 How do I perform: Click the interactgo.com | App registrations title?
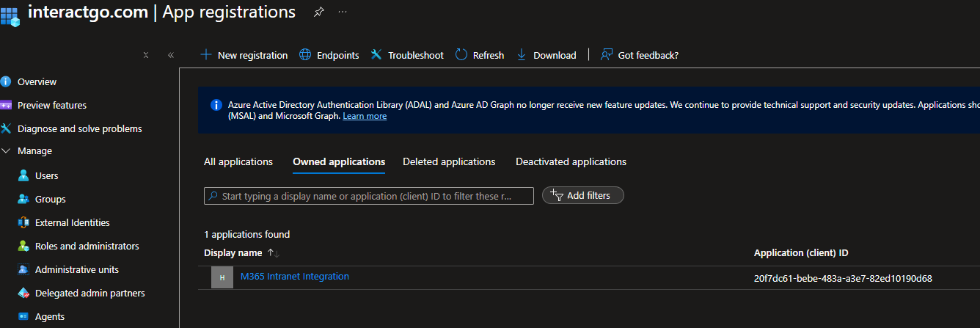click(x=161, y=12)
